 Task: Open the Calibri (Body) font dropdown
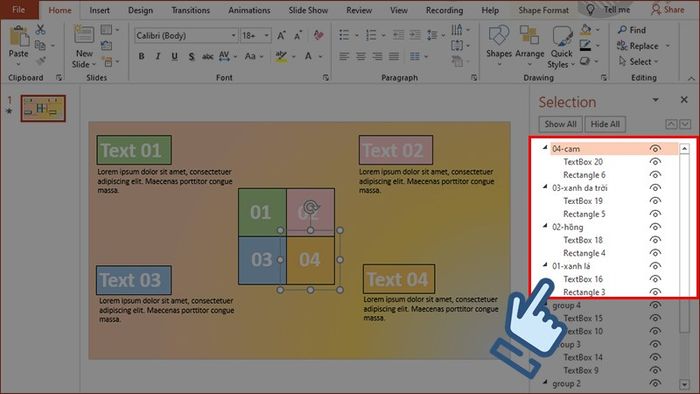pos(233,35)
